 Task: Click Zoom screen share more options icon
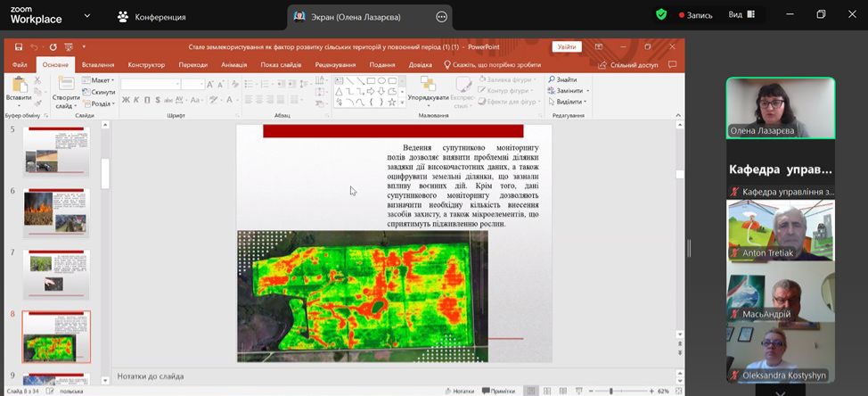[441, 17]
